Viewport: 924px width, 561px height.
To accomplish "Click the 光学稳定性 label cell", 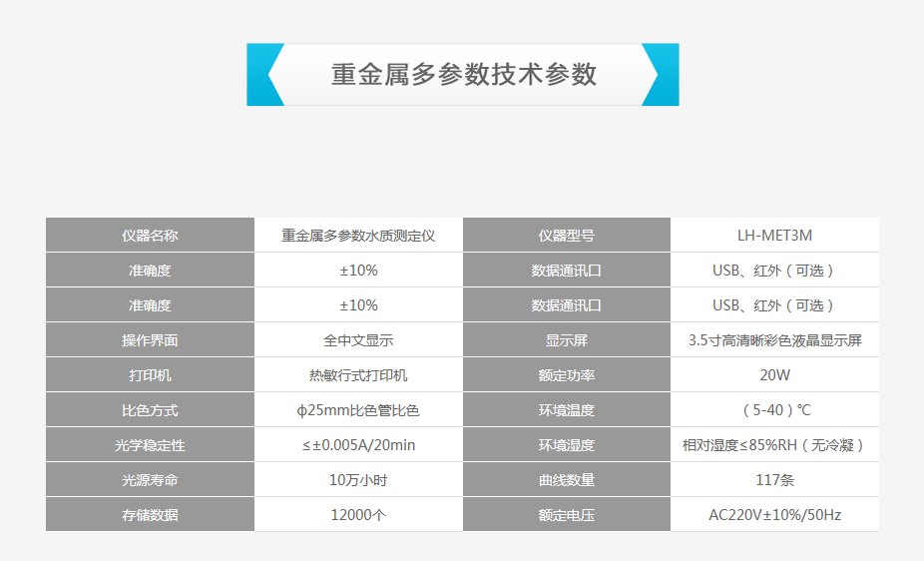I will pyautogui.click(x=151, y=445).
